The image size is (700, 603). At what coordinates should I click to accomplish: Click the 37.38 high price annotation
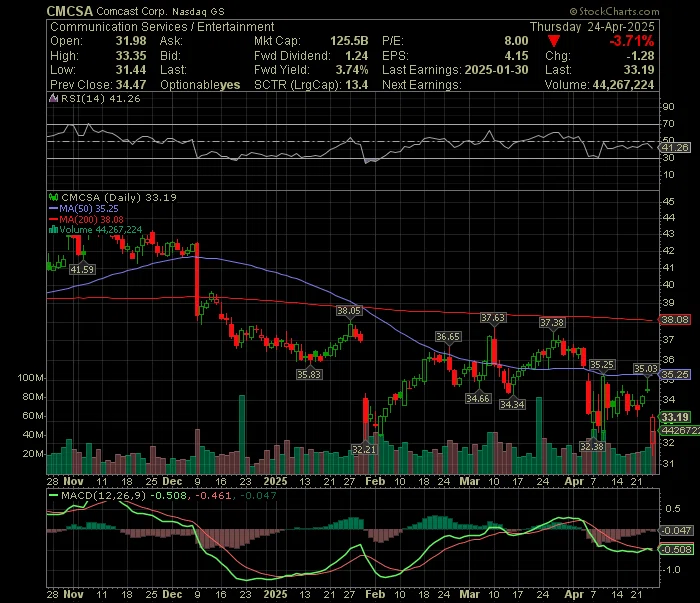coord(552,323)
